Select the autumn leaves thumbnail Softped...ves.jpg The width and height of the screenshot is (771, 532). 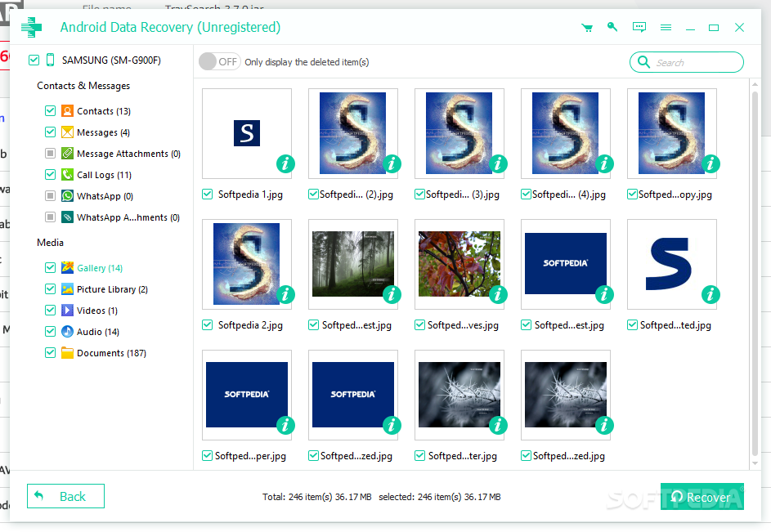[x=459, y=264]
